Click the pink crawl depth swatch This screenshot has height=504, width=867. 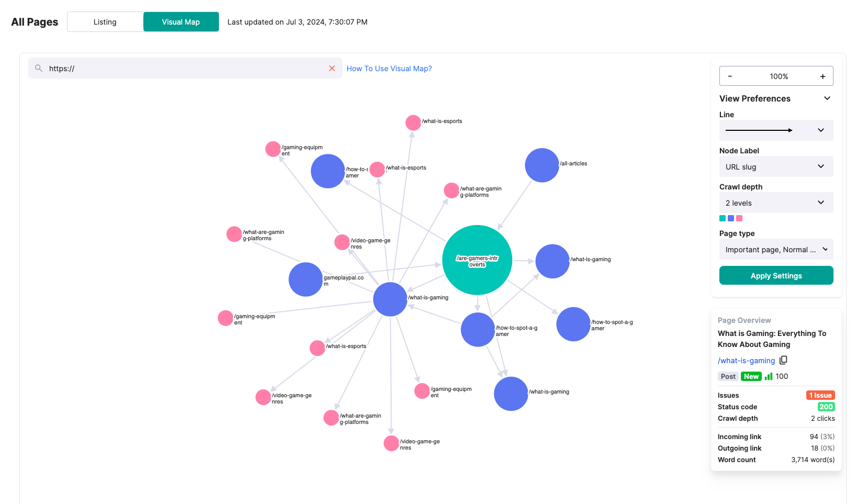[739, 218]
